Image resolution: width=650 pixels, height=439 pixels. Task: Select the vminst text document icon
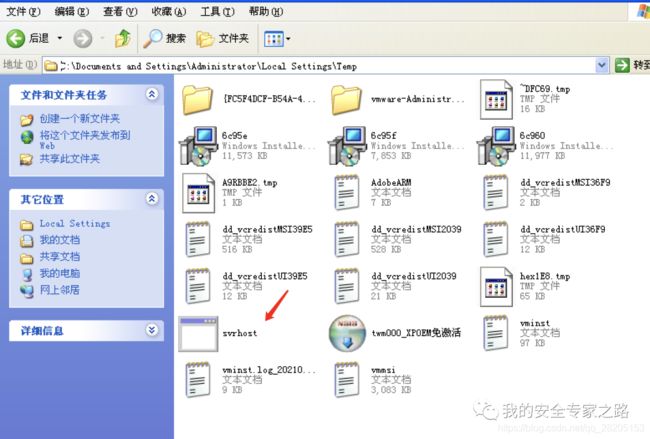click(496, 332)
